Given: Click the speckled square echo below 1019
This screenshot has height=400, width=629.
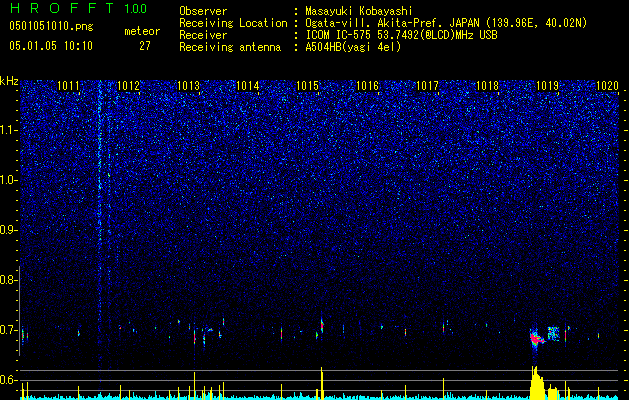Looking at the screenshot, I should [554, 333].
